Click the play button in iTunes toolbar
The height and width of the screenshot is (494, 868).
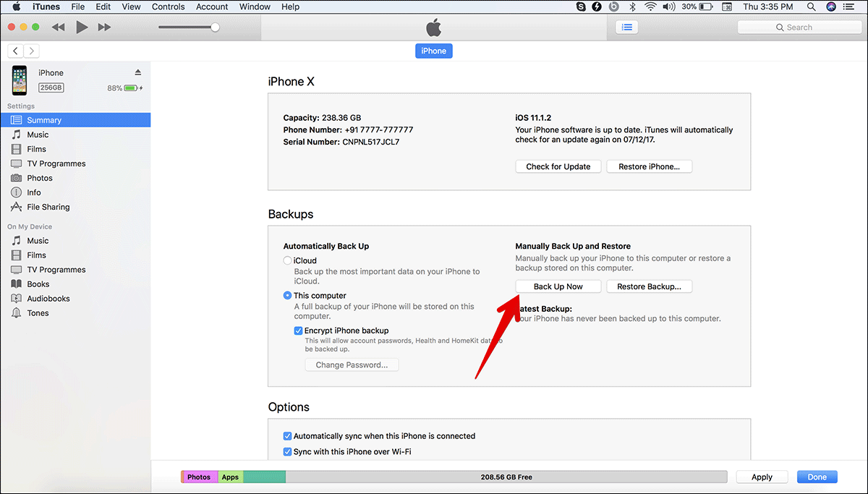82,27
